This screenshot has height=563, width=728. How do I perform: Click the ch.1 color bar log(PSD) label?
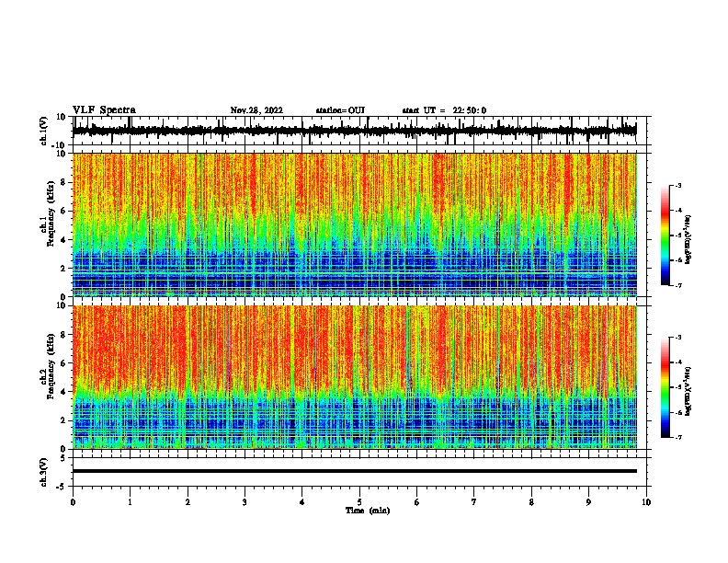(x=688, y=240)
